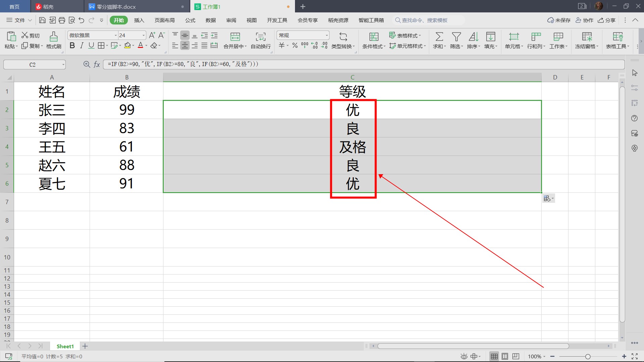Click the Share (分享) button
Image resolution: width=644 pixels, height=362 pixels.
coord(607,20)
